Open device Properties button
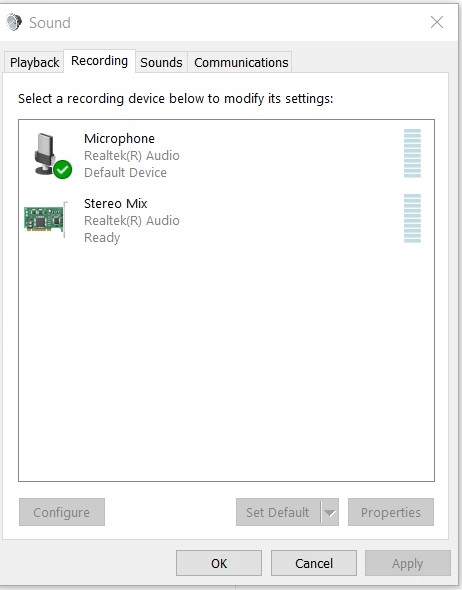This screenshot has width=462, height=590. (x=391, y=512)
